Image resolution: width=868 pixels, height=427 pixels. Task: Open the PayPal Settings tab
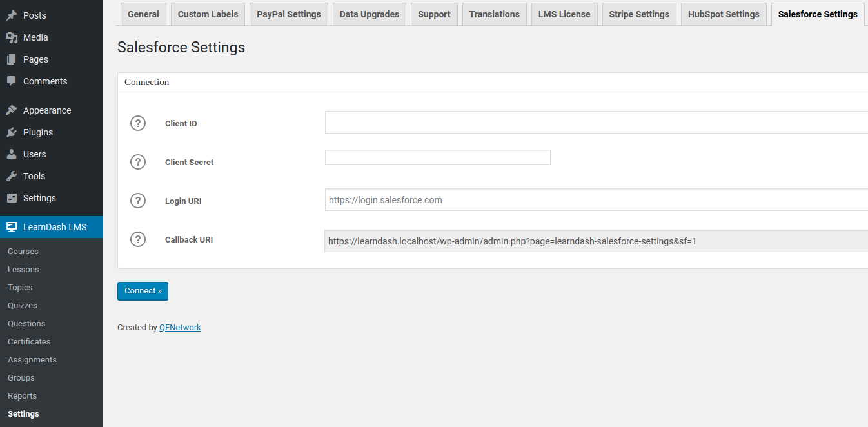[288, 14]
